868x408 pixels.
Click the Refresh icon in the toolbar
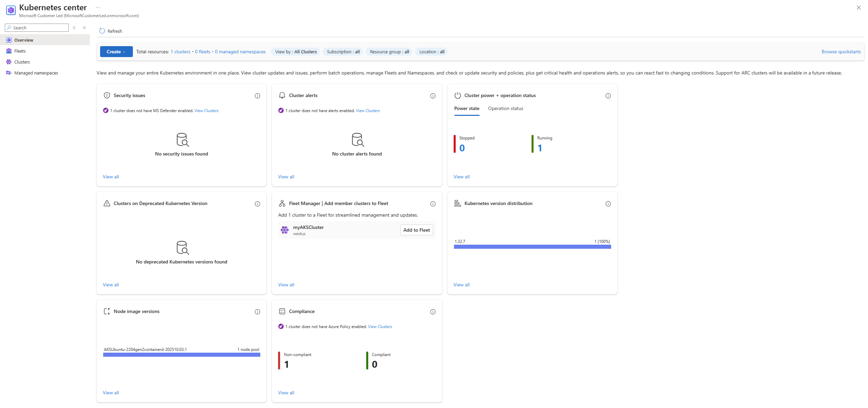tap(102, 31)
